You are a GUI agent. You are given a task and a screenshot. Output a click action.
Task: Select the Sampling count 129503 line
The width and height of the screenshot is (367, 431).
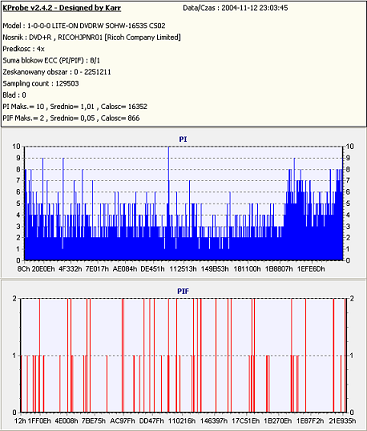point(41,84)
